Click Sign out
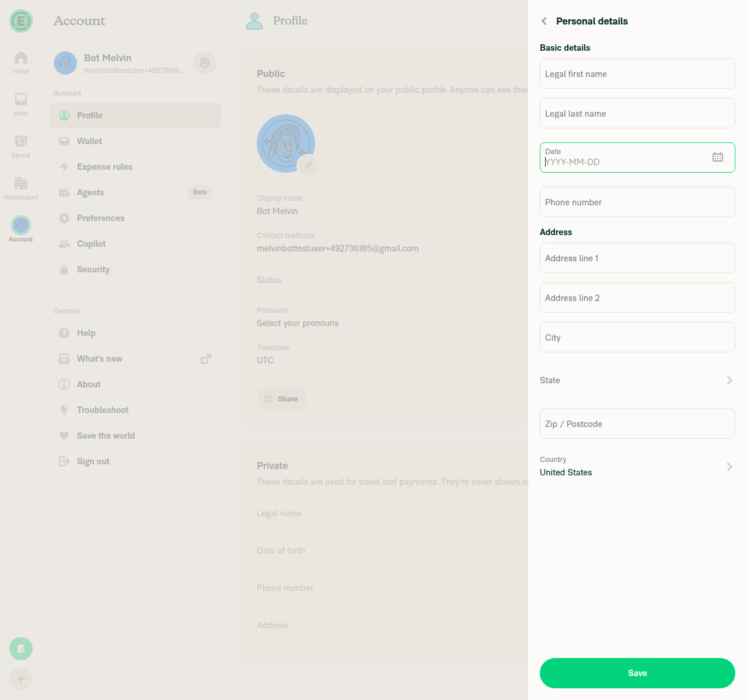The width and height of the screenshot is (747, 700). click(135, 461)
